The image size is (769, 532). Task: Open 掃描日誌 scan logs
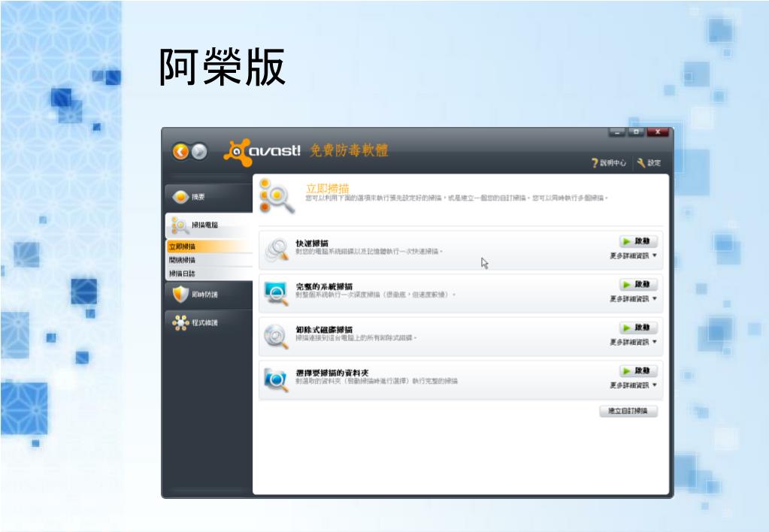210,274
